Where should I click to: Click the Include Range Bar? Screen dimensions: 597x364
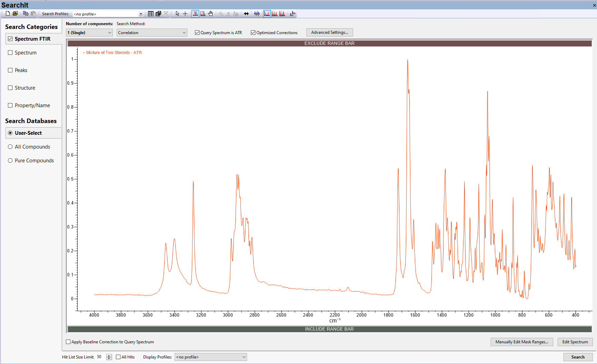[x=329, y=329]
